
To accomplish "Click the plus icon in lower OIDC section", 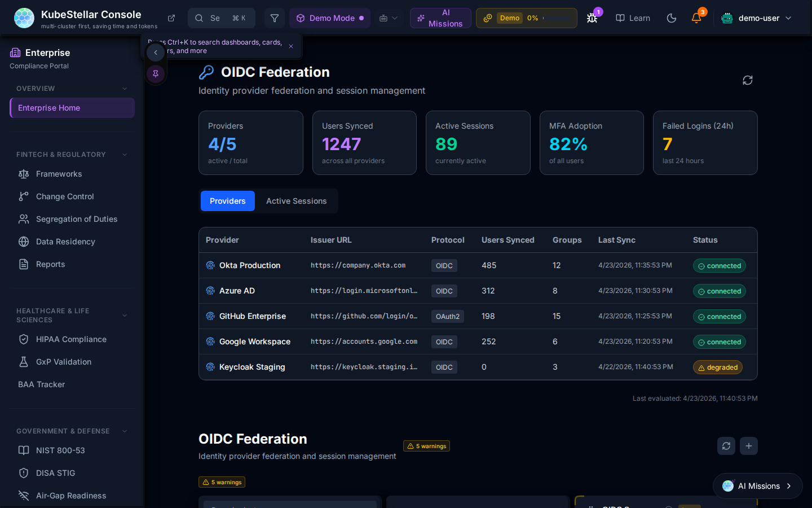I will tap(749, 446).
